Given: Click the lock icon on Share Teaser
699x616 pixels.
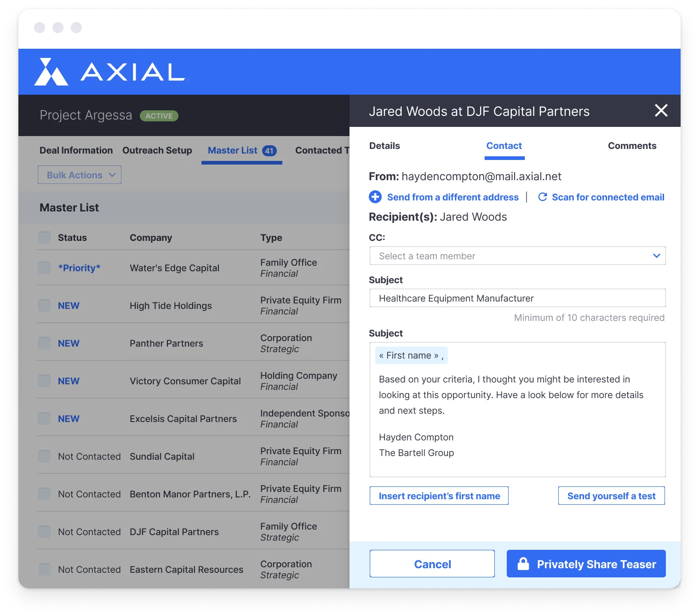Looking at the screenshot, I should pyautogui.click(x=523, y=564).
